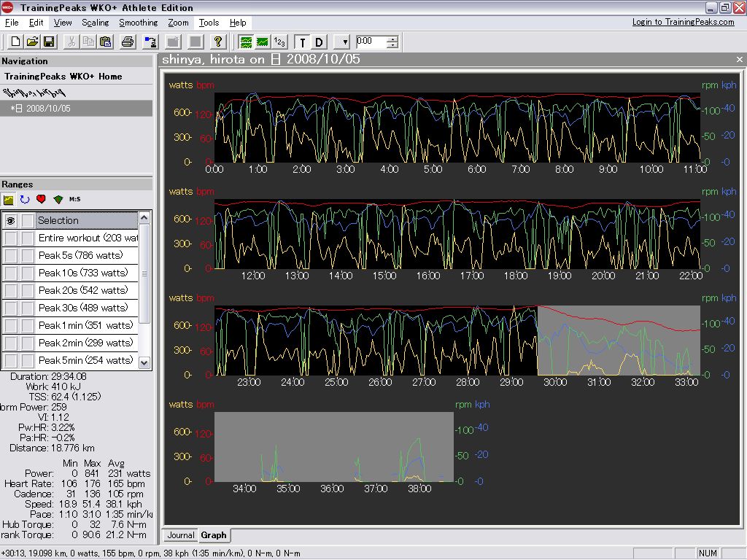Click the yellow chart icon under Ranges

point(8,200)
